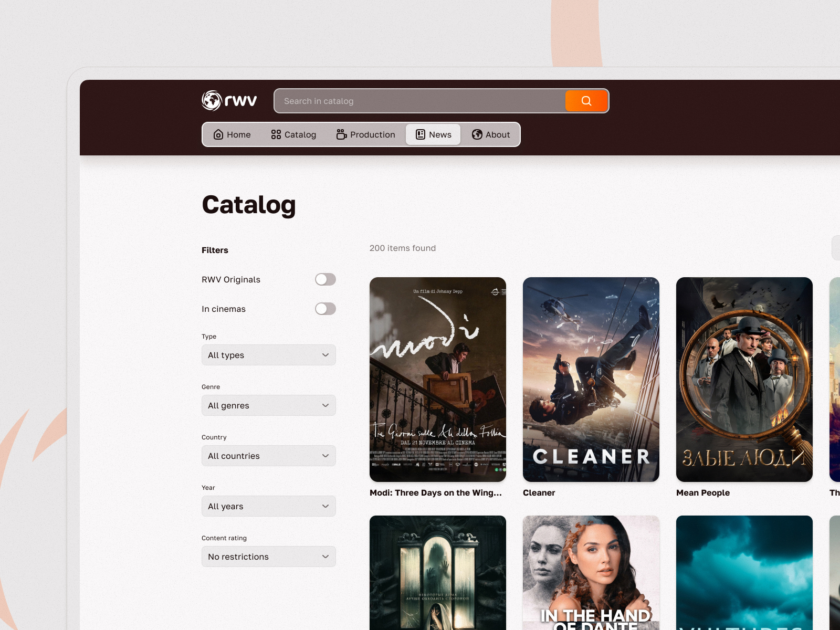Click the Catalog page heading
The width and height of the screenshot is (840, 630).
click(249, 205)
